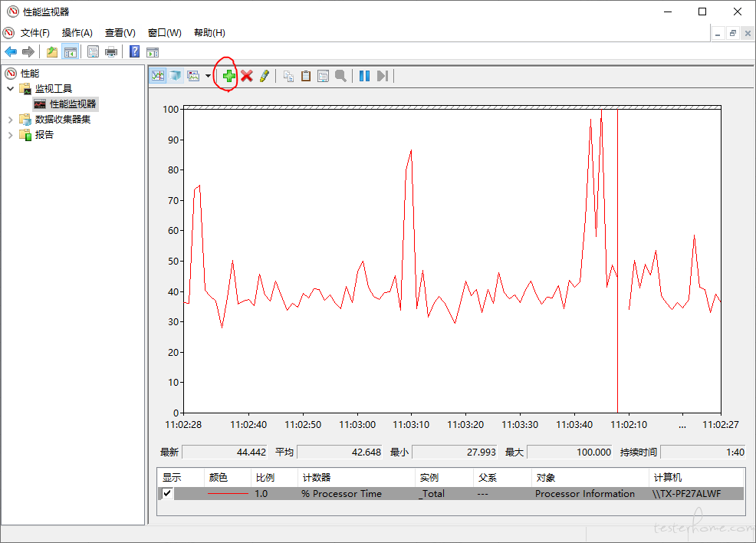Update data with the step button
The height and width of the screenshot is (543, 756).
coord(383,76)
